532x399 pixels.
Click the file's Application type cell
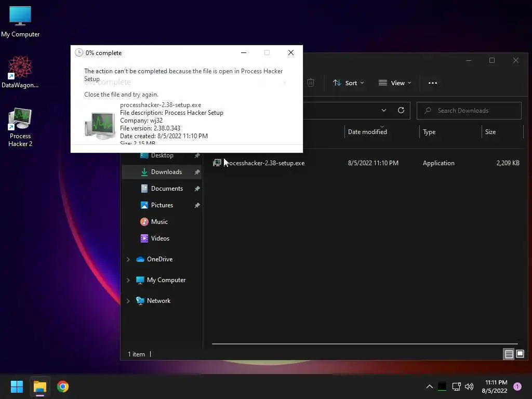438,163
